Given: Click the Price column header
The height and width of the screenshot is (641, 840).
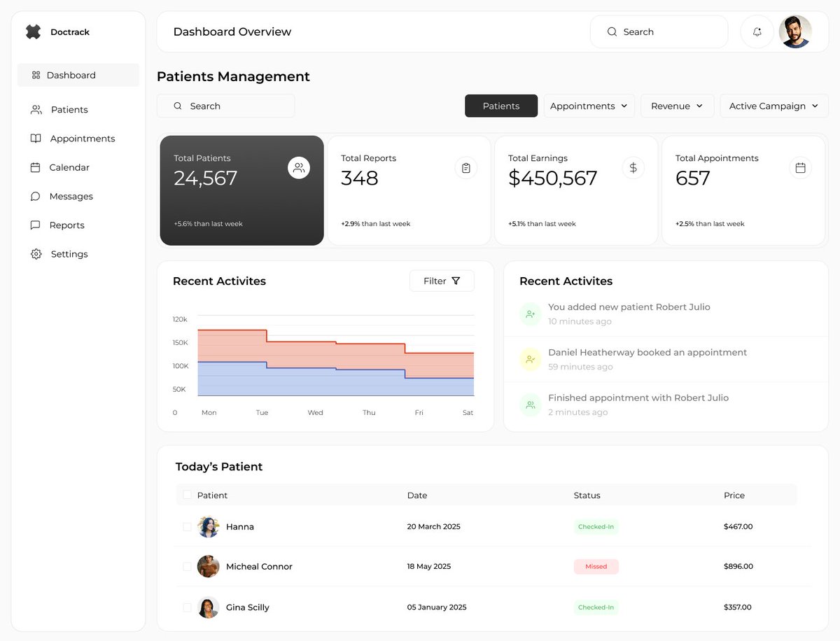Looking at the screenshot, I should pyautogui.click(x=734, y=495).
